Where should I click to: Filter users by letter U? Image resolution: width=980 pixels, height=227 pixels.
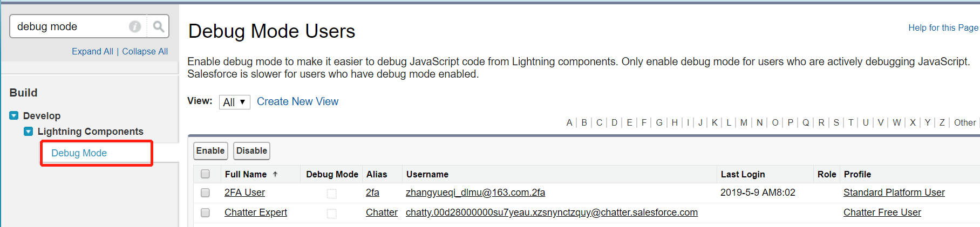(866, 122)
